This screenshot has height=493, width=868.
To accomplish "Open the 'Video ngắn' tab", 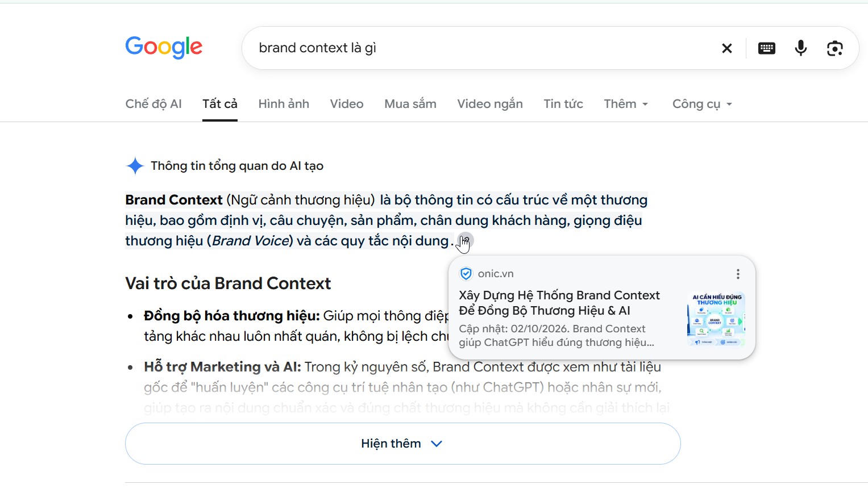I will tap(490, 104).
